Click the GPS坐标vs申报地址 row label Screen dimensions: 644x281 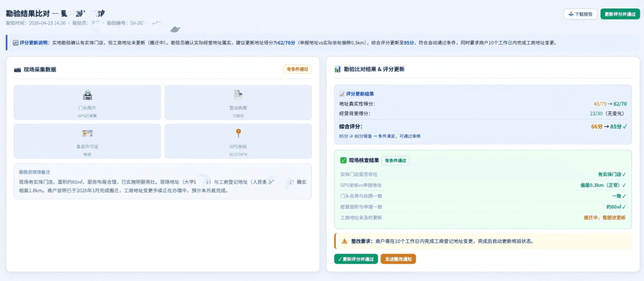[361, 185]
